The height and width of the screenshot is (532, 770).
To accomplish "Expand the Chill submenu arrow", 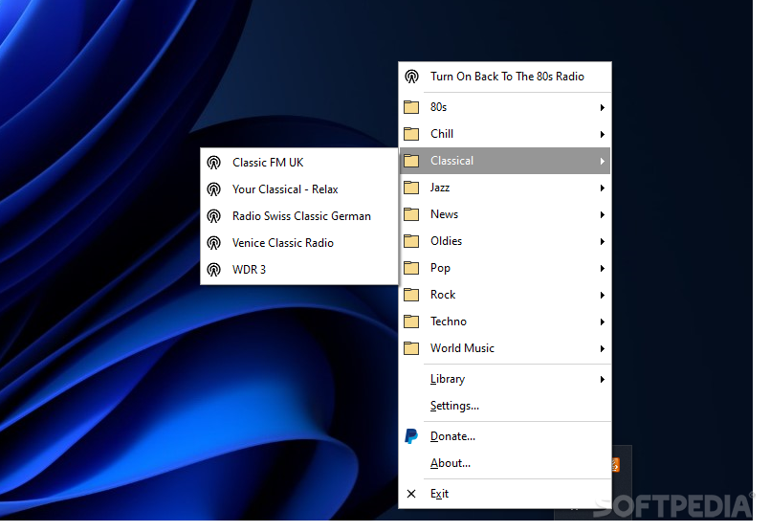I will pyautogui.click(x=602, y=135).
